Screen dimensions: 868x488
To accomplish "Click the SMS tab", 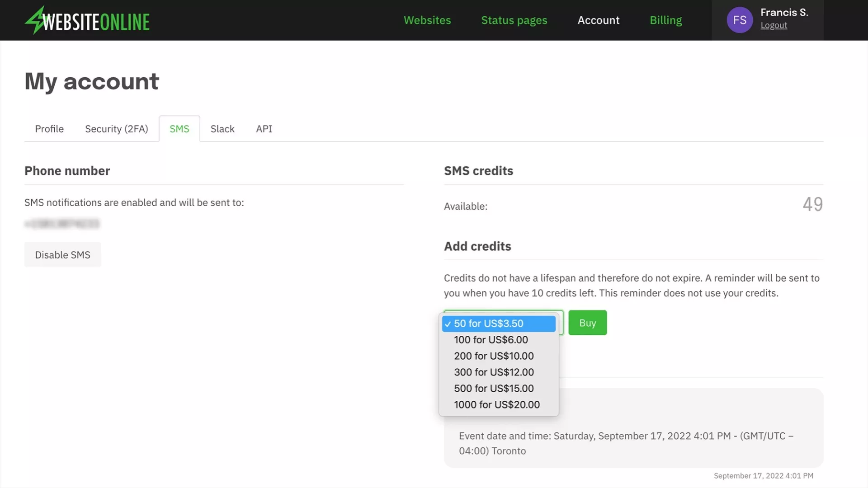I will (x=179, y=129).
